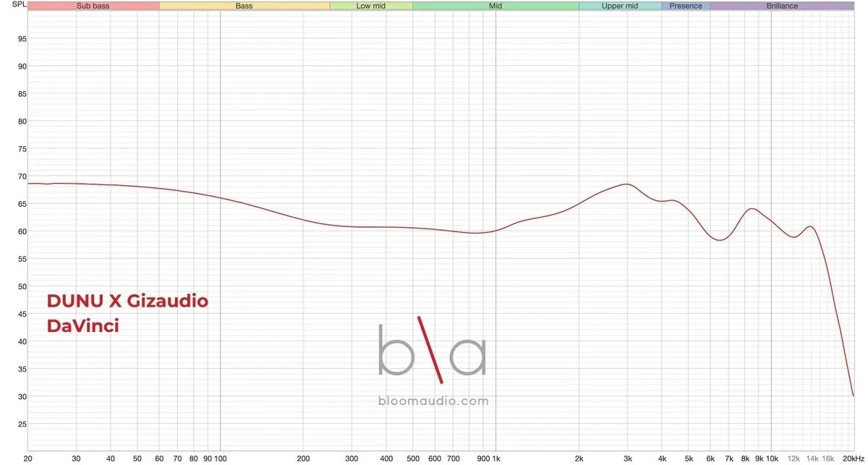Viewport: 868px width, 465px height.
Task: Click the bloomaudio.com text
Action: (x=433, y=401)
